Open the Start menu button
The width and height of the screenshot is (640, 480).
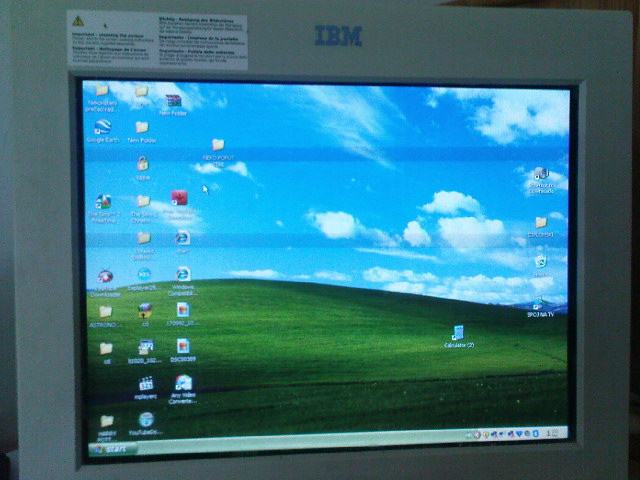(113, 449)
